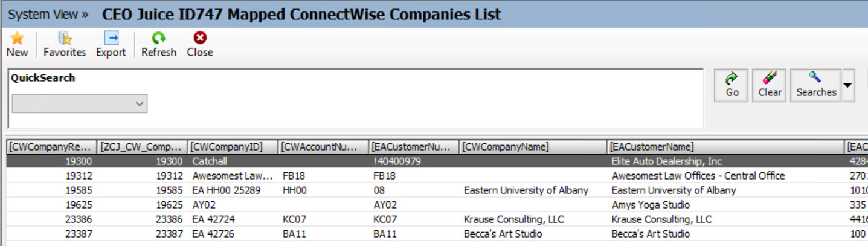Select the Awesomest Law... company ID cell
Image resolution: width=868 pixels, height=246 pixels.
(233, 176)
